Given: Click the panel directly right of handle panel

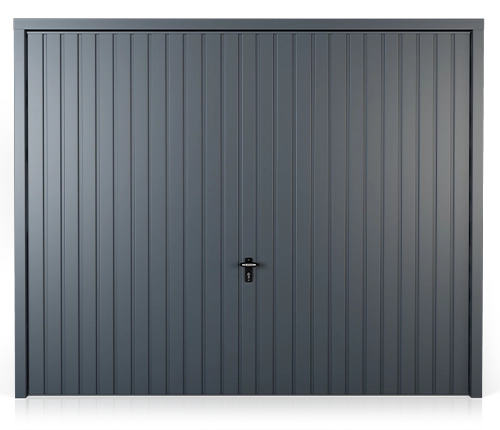Looking at the screenshot, I should 266,213.
